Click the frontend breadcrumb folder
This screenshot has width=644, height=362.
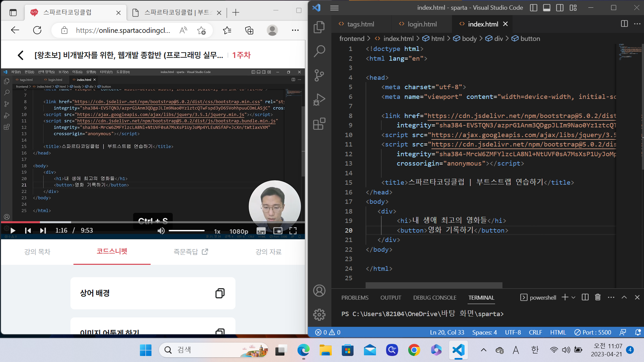click(x=352, y=39)
